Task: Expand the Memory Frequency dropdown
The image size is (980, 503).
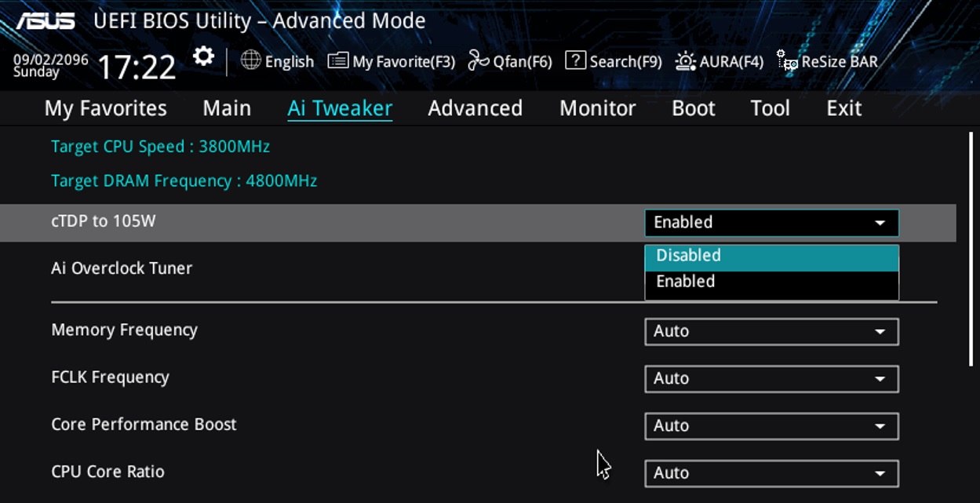Action: 771,331
